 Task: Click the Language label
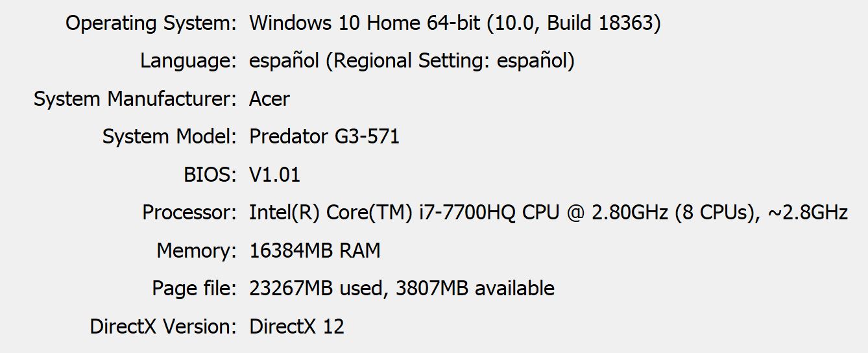(x=189, y=62)
